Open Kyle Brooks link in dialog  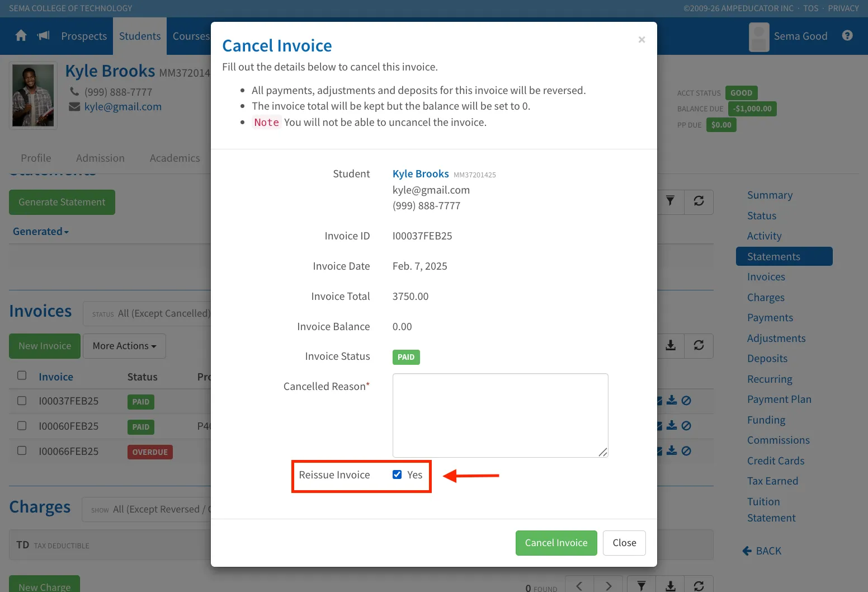point(421,174)
